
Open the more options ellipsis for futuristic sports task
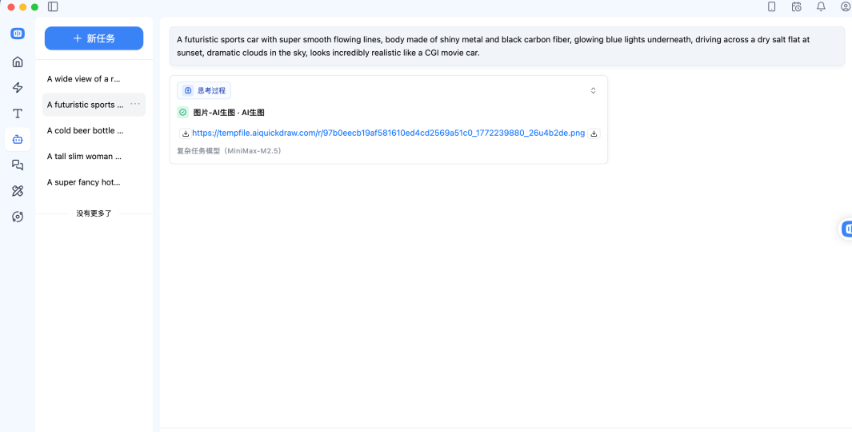135,104
